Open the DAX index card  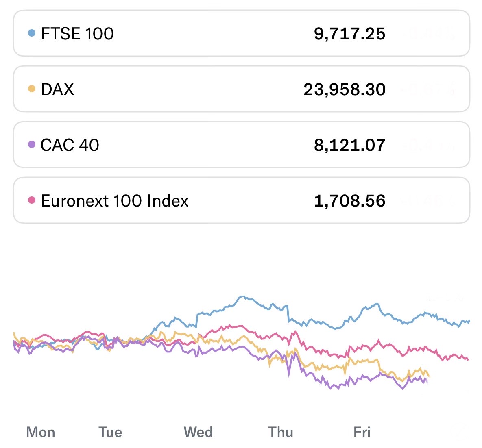[x=241, y=89]
